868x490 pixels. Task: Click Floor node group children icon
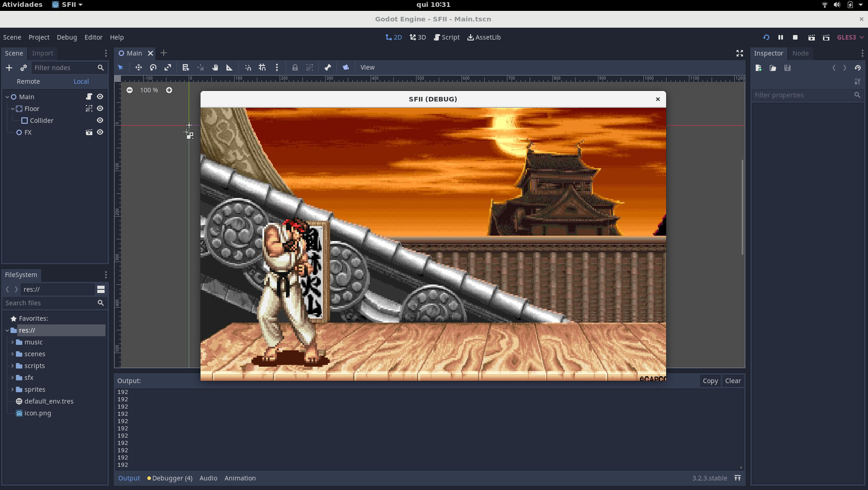[89, 109]
